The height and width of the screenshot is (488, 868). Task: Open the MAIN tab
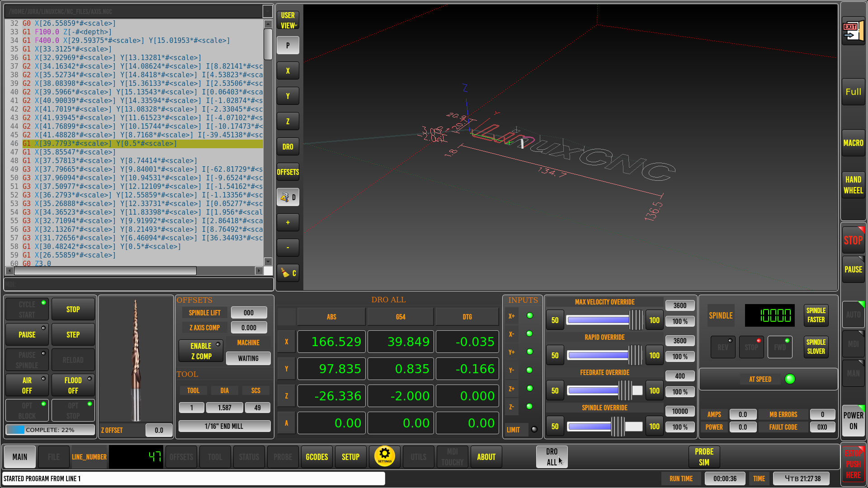[19, 457]
